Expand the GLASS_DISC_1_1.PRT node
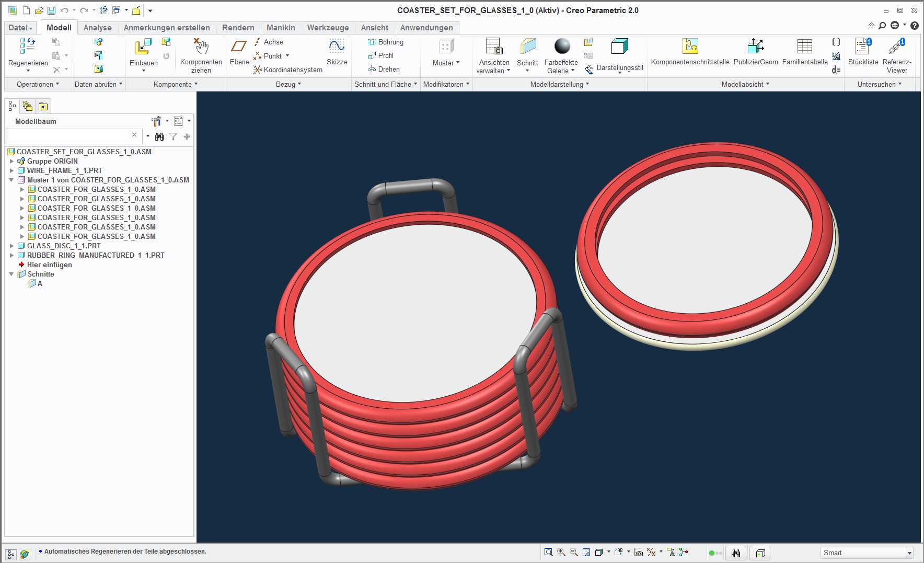This screenshot has width=924, height=563. [x=11, y=246]
